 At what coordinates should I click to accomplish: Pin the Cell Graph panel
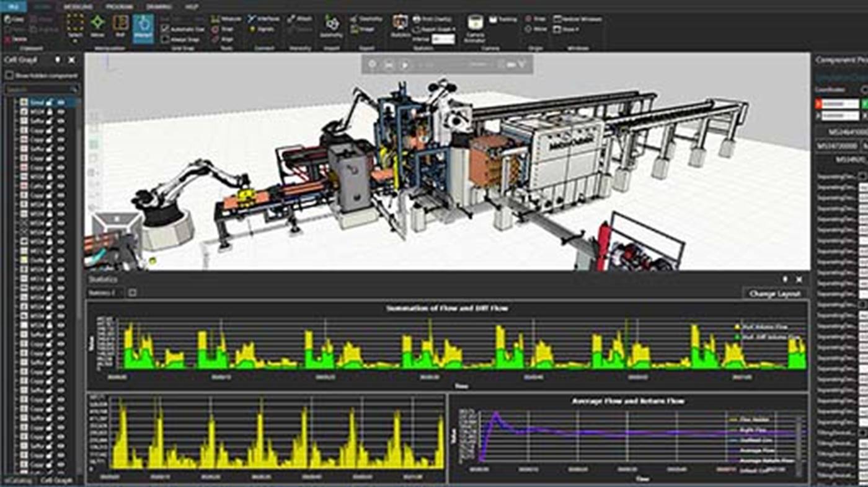coord(58,60)
